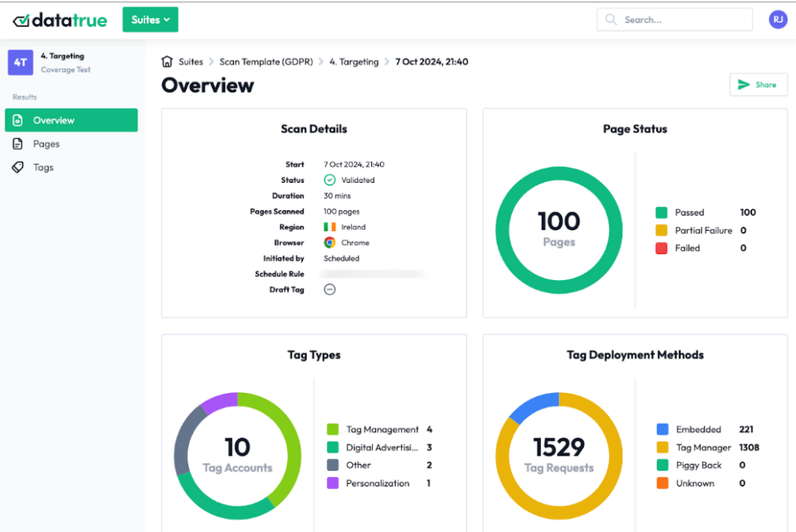Click the Tag Manager yellow swatch
This screenshot has height=532, width=796.
coord(663,448)
